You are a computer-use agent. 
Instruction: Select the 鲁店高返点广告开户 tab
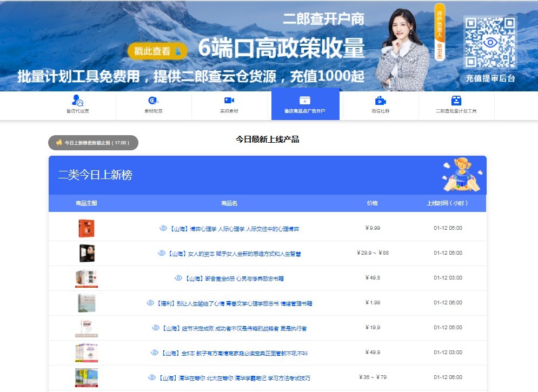305,104
